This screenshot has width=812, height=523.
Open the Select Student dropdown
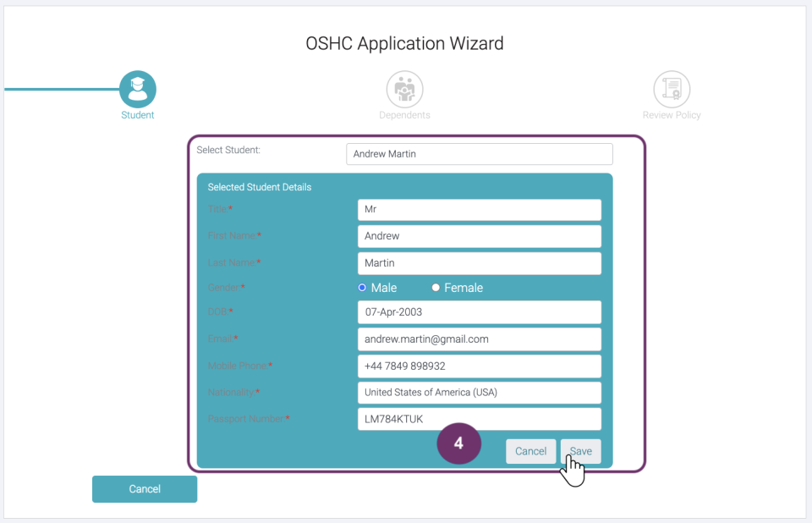pyautogui.click(x=479, y=154)
